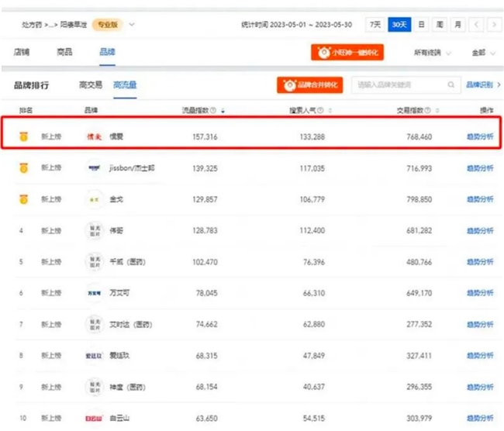504x431 pixels.
Task: Open the 全部 dropdown
Action: pos(483,53)
